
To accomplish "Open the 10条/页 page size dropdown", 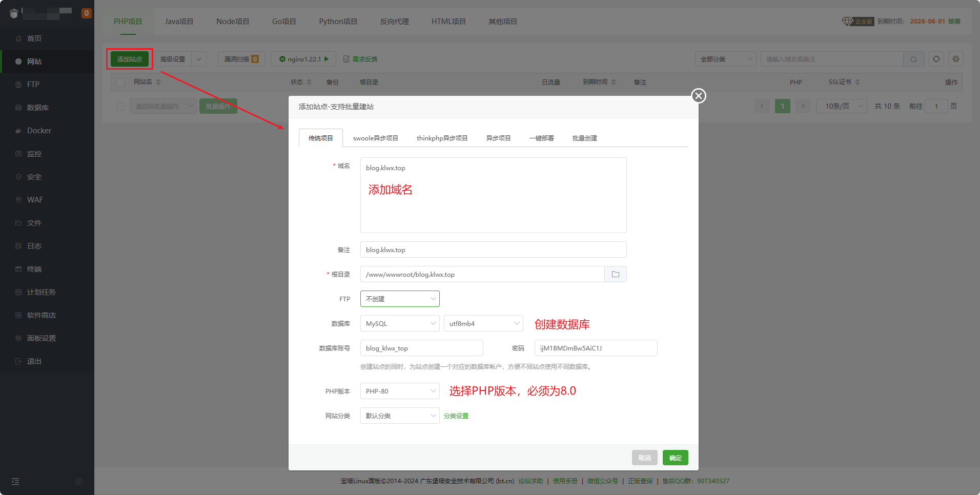I will point(841,106).
